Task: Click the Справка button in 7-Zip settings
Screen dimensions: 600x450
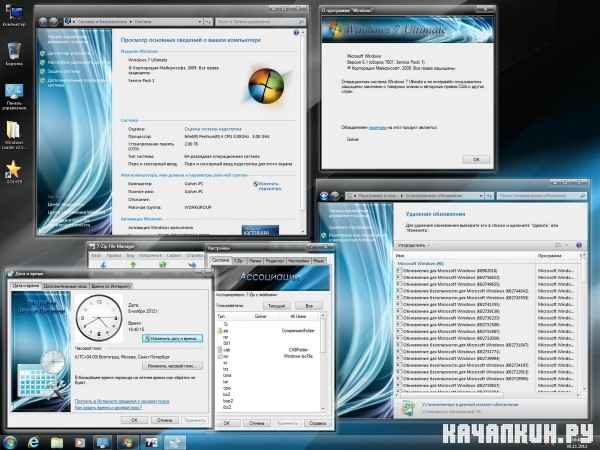Action: pos(317,423)
